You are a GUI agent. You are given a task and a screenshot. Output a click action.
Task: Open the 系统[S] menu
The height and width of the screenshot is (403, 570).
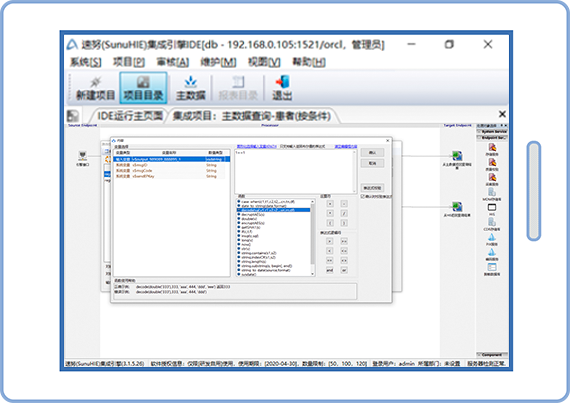click(85, 62)
